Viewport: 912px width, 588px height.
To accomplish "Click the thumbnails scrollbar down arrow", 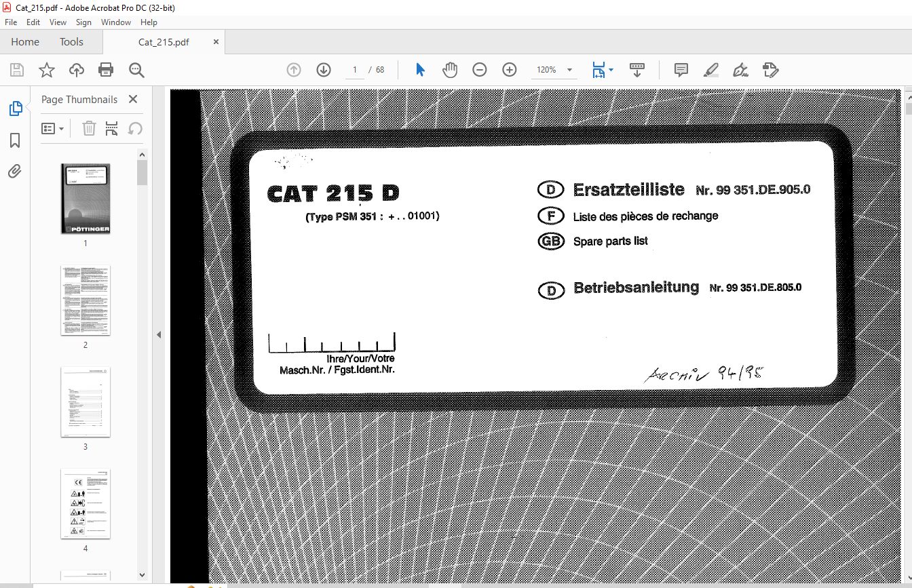I will click(x=142, y=575).
